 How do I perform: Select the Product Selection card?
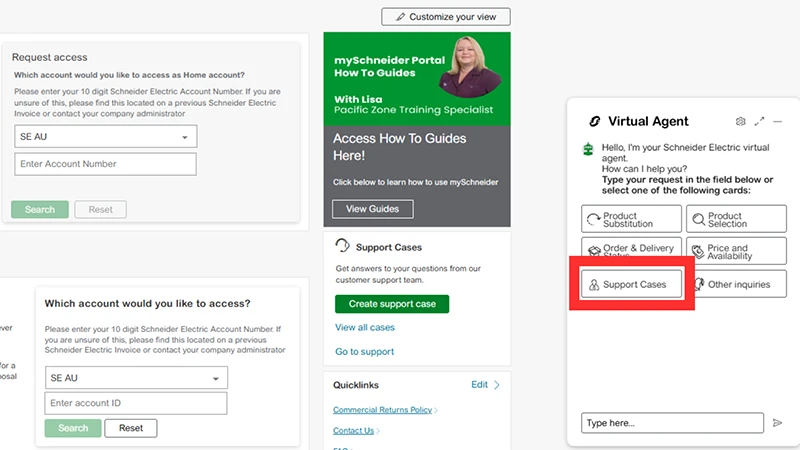[736, 219]
